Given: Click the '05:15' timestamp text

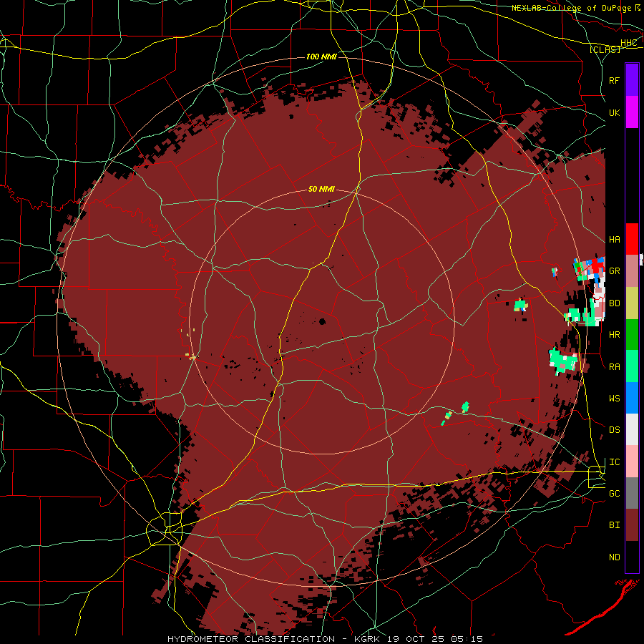Looking at the screenshot, I should click(x=466, y=639).
